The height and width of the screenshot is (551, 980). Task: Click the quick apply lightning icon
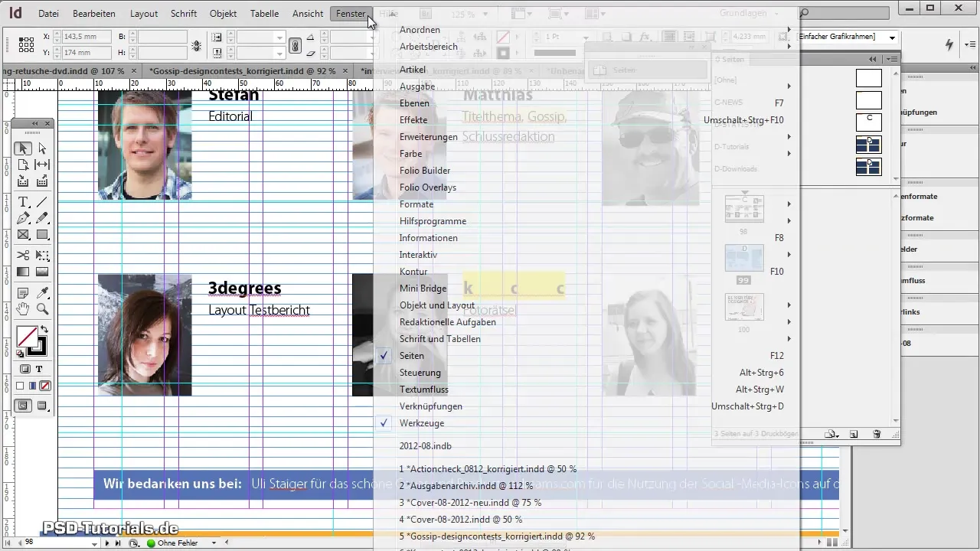pos(950,44)
